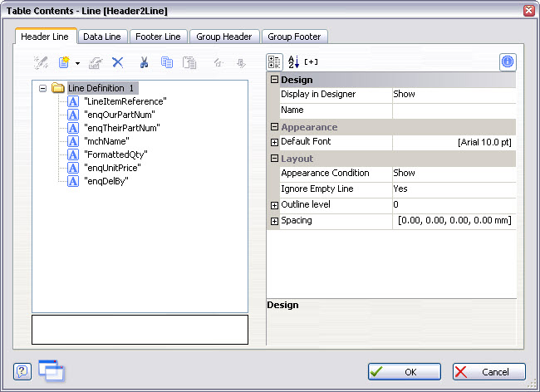Sort properties alphabetically with A-Z icon
The height and width of the screenshot is (392, 540).
[x=293, y=62]
